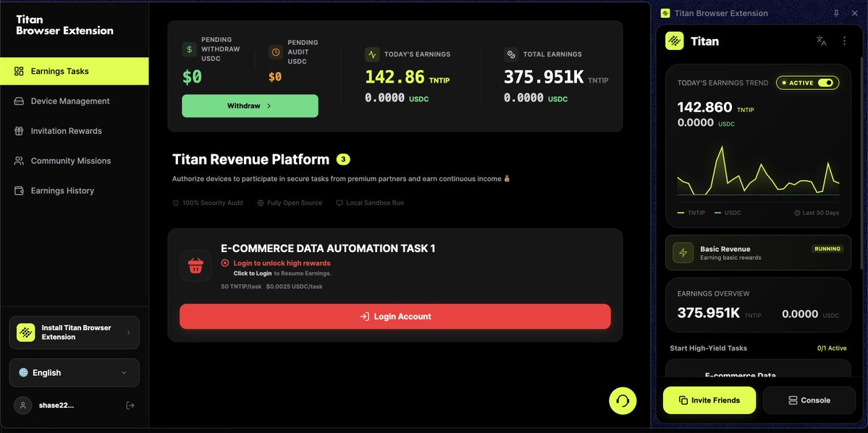Close the Titan Browser Extension side panel

click(854, 13)
